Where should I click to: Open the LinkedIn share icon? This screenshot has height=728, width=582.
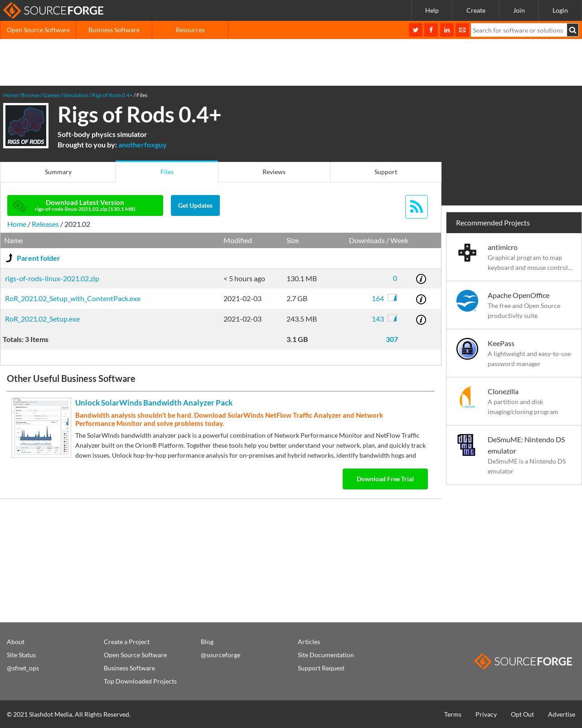click(x=446, y=30)
